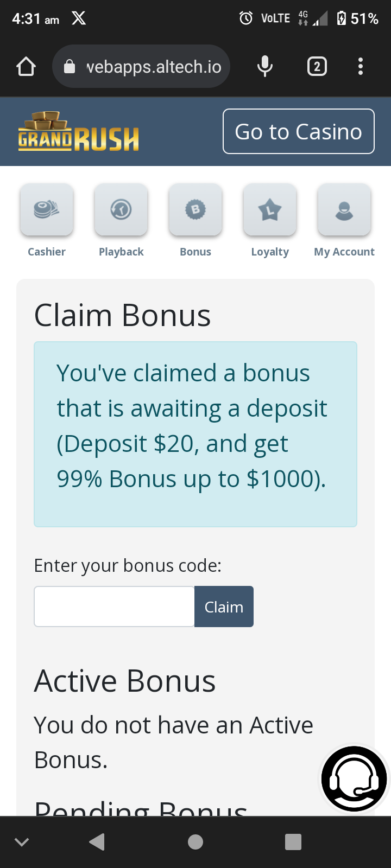This screenshot has height=868, width=391.
Task: Open the Loyalty star icon
Action: click(x=270, y=210)
